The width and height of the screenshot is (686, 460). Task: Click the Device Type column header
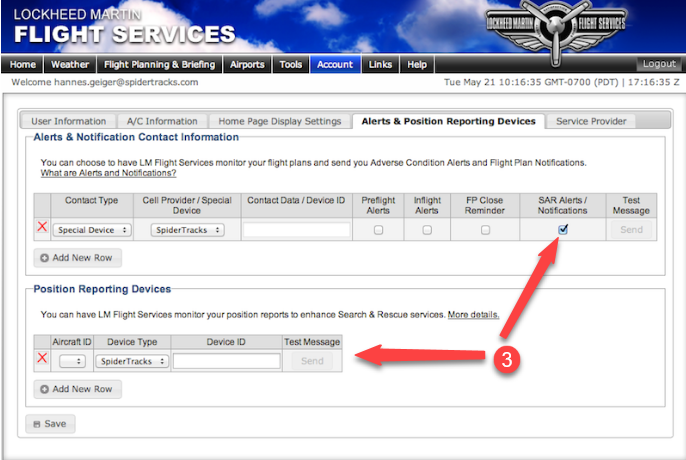click(132, 342)
